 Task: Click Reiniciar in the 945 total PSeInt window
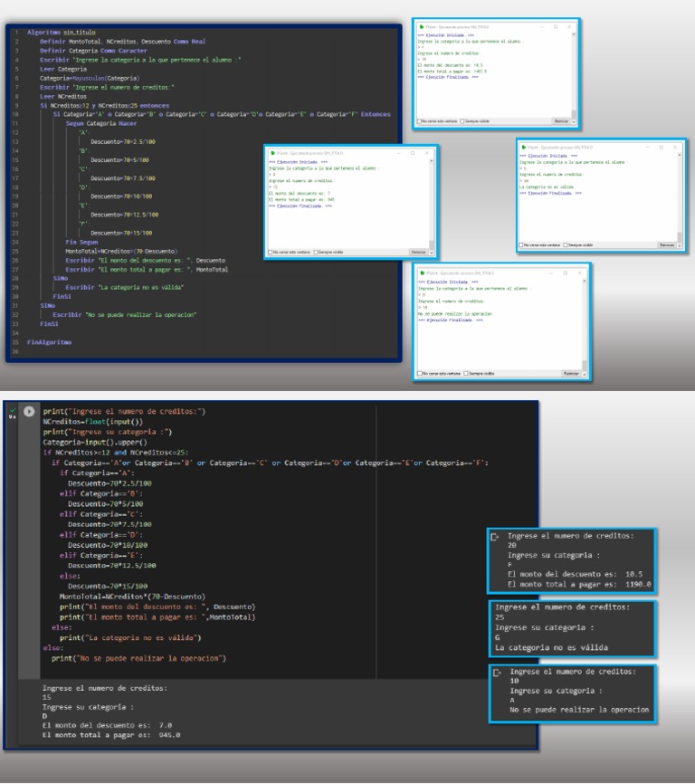(x=418, y=252)
